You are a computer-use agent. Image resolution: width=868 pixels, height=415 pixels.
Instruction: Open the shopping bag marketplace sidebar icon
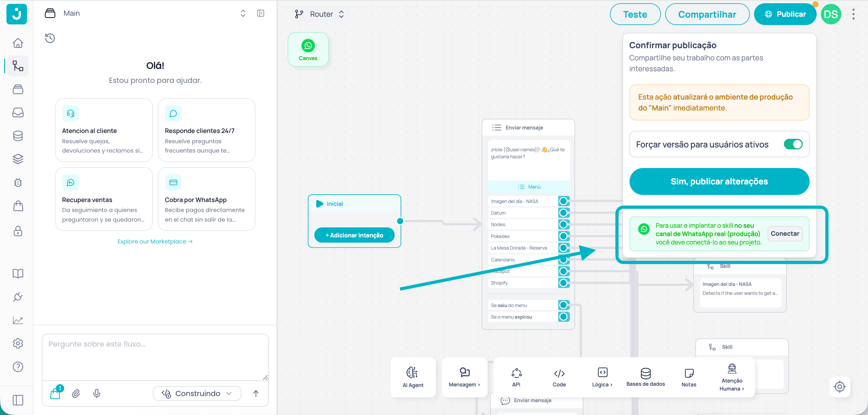(x=18, y=206)
